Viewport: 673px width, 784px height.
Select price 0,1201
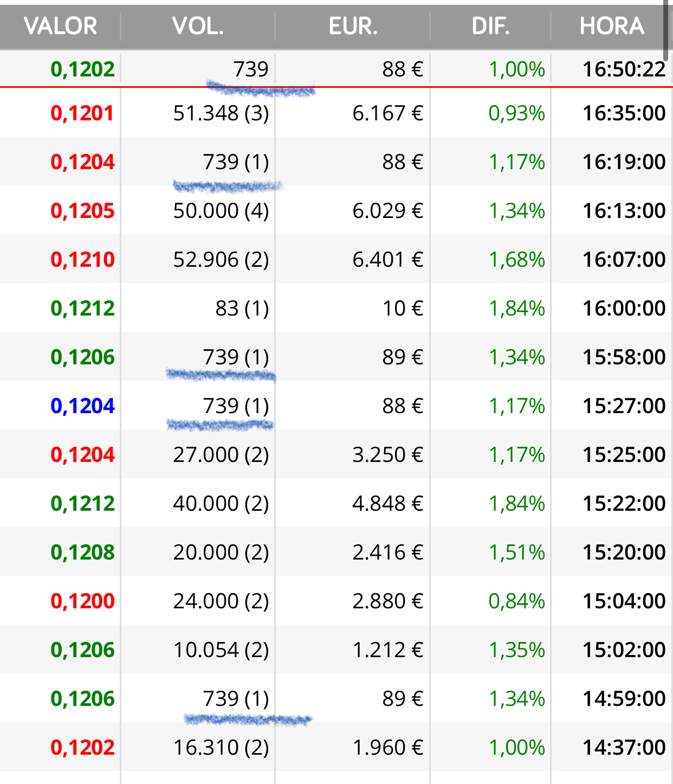(83, 113)
